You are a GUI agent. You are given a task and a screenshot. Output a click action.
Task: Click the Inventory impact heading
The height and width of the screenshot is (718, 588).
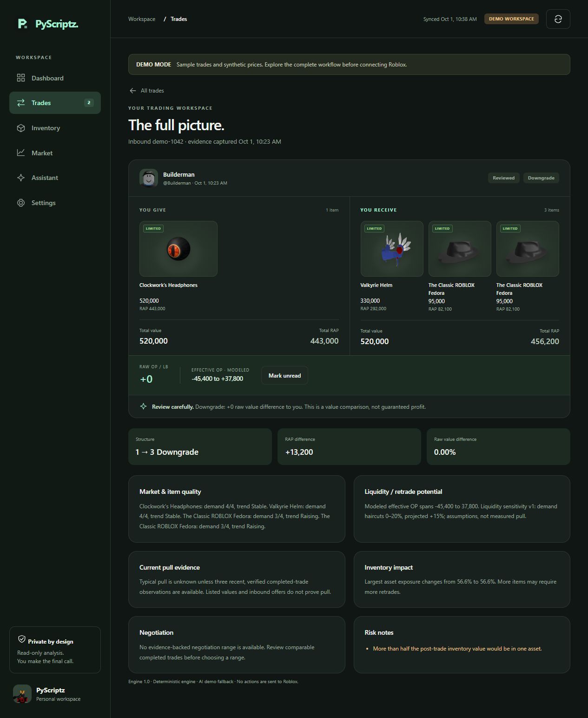[x=389, y=567]
